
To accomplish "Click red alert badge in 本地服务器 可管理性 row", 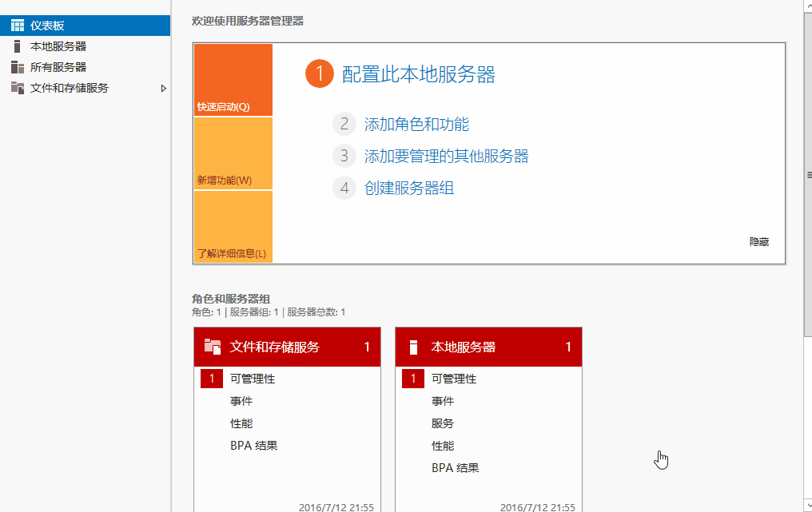I will pos(412,379).
